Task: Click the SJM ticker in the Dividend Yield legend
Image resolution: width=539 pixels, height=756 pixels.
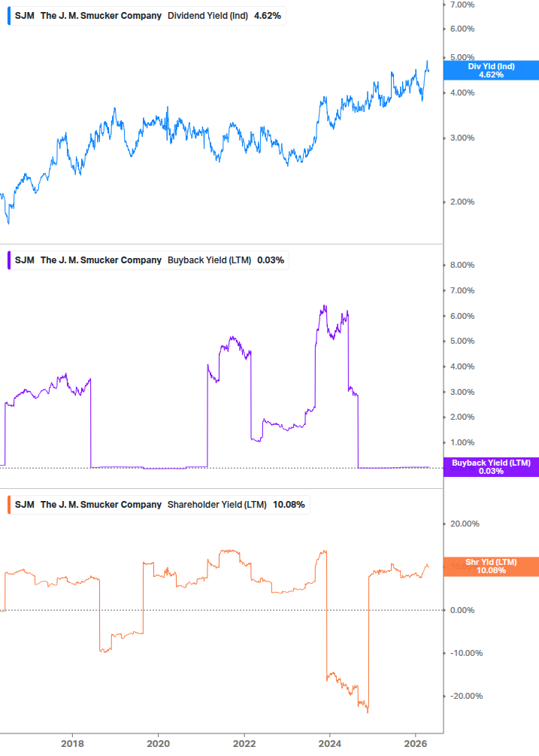Action: pyautogui.click(x=25, y=16)
